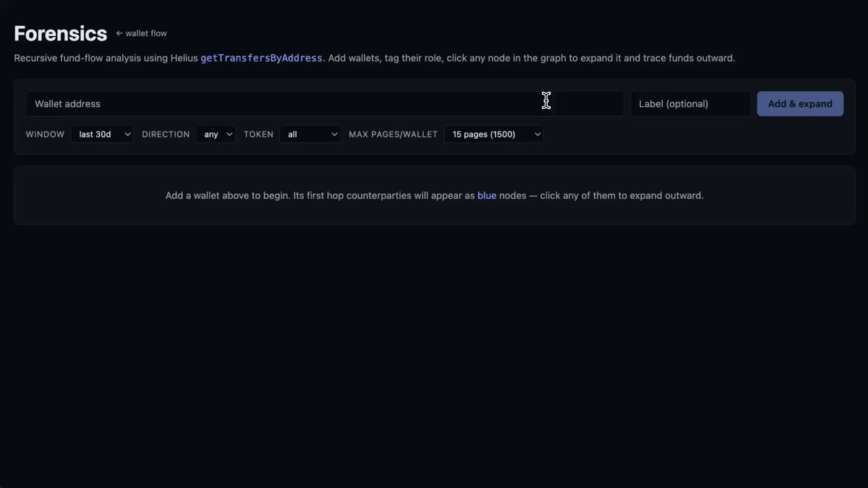Screen dimensions: 868x488
Task: Click the Add & expand button
Action: pyautogui.click(x=800, y=103)
